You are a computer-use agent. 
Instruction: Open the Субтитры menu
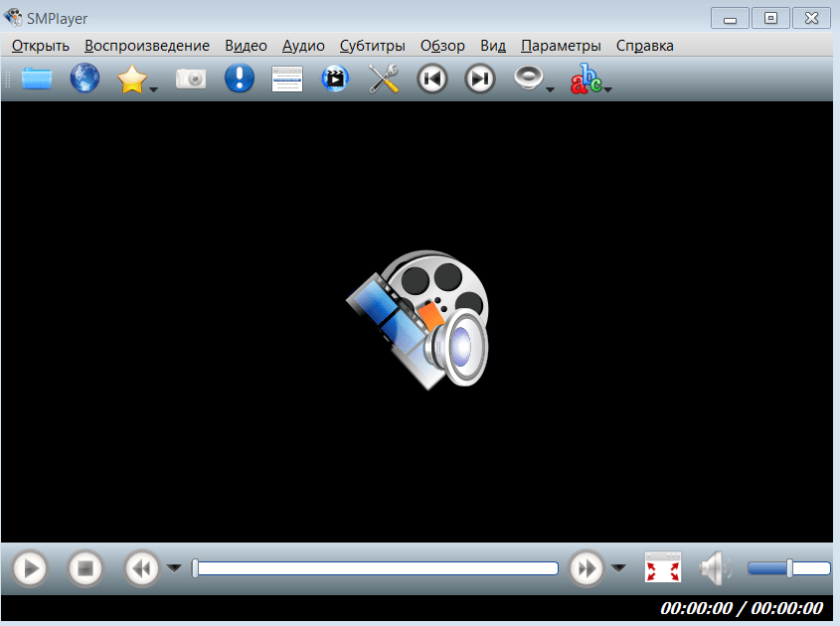(x=373, y=46)
